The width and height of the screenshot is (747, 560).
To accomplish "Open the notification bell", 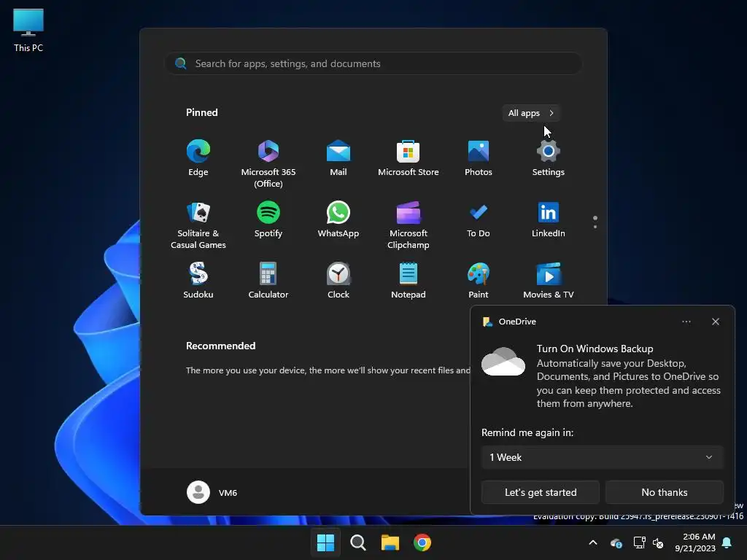I will [x=727, y=542].
